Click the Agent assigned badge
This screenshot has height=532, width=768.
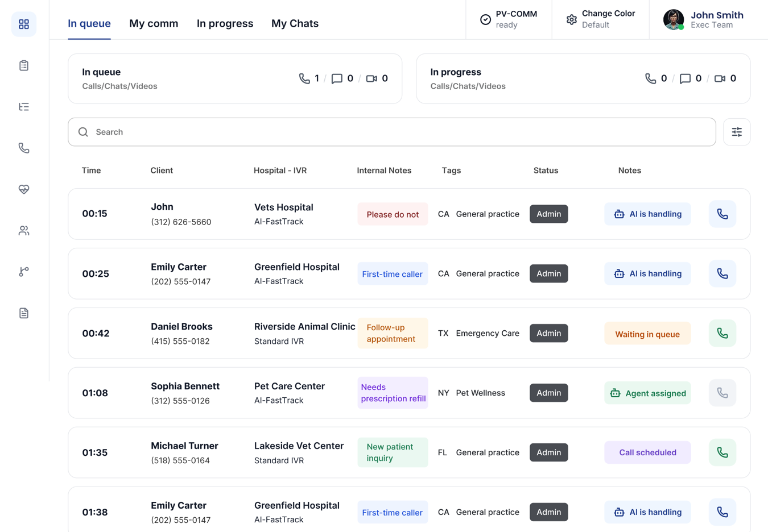(x=647, y=393)
